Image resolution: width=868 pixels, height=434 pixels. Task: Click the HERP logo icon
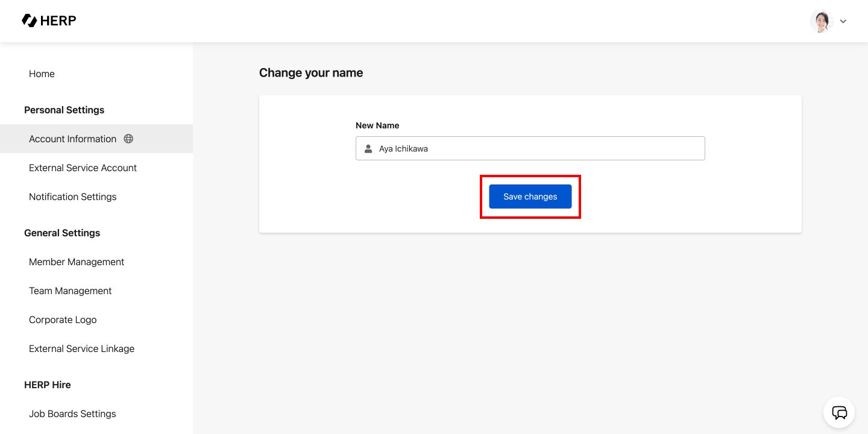click(x=29, y=20)
